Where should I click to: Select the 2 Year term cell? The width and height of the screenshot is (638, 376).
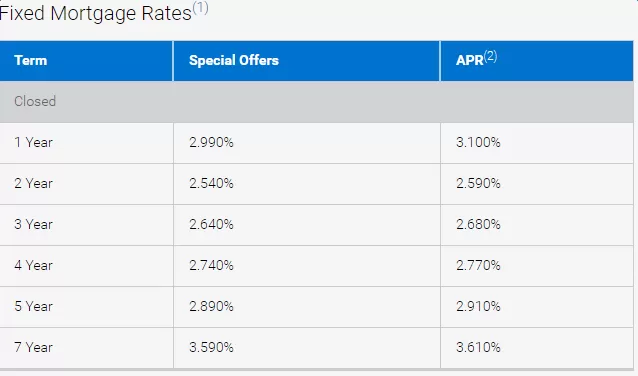pos(86,184)
